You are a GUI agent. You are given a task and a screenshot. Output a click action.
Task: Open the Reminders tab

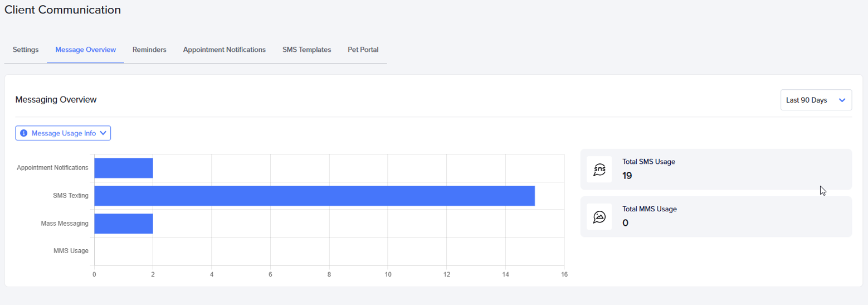coord(149,50)
